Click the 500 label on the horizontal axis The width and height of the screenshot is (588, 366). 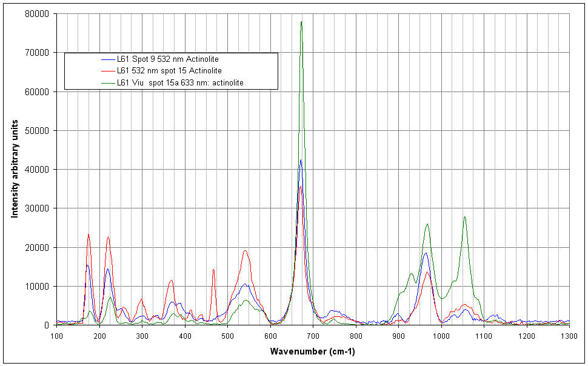pyautogui.click(x=227, y=335)
